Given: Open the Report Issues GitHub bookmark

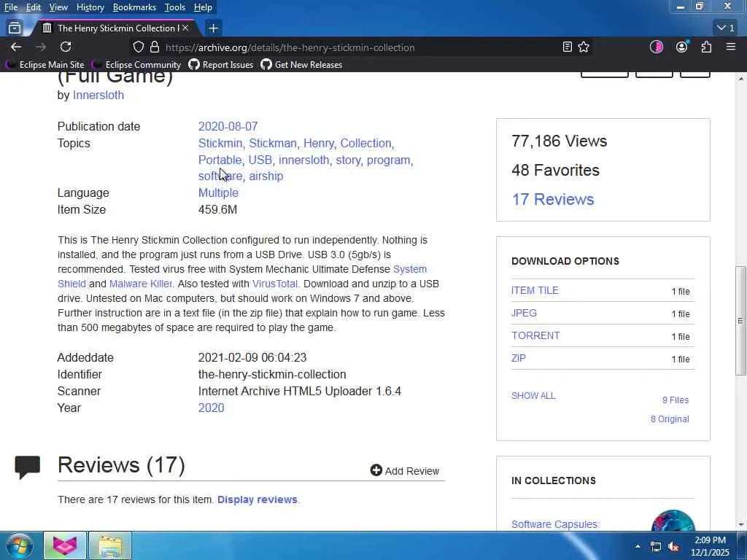Looking at the screenshot, I should click(221, 65).
